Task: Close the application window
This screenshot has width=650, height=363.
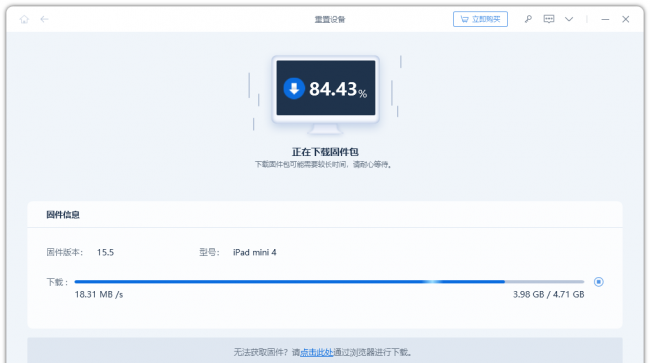Action: [626, 19]
